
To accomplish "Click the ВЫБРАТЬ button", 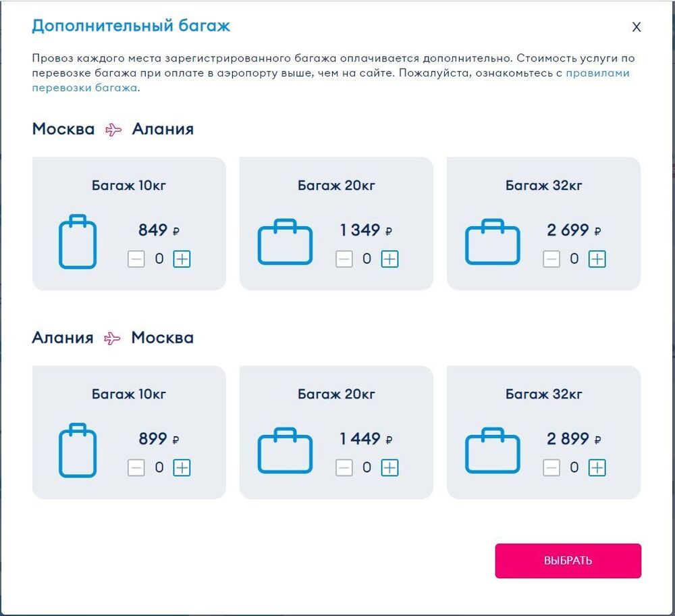I will 568,561.
